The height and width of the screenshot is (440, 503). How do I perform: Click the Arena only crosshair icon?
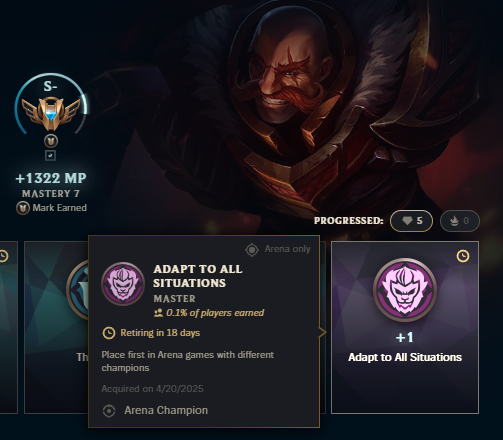pyautogui.click(x=252, y=250)
